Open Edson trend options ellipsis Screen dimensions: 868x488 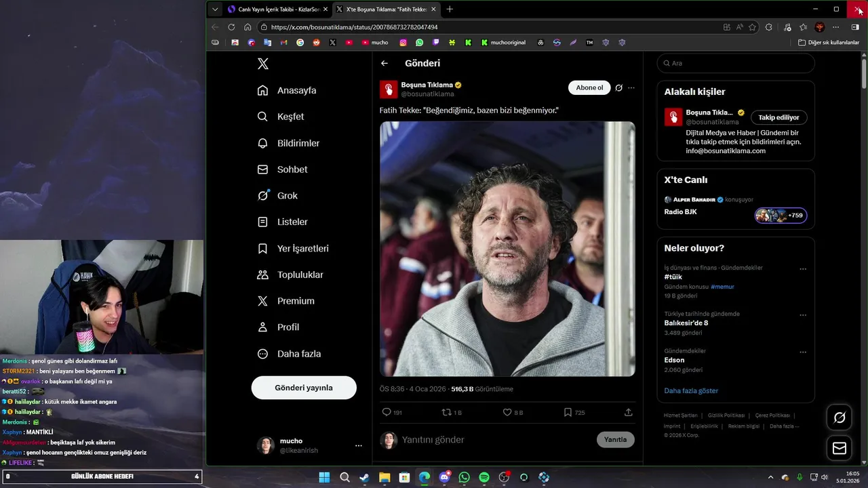[x=803, y=352]
